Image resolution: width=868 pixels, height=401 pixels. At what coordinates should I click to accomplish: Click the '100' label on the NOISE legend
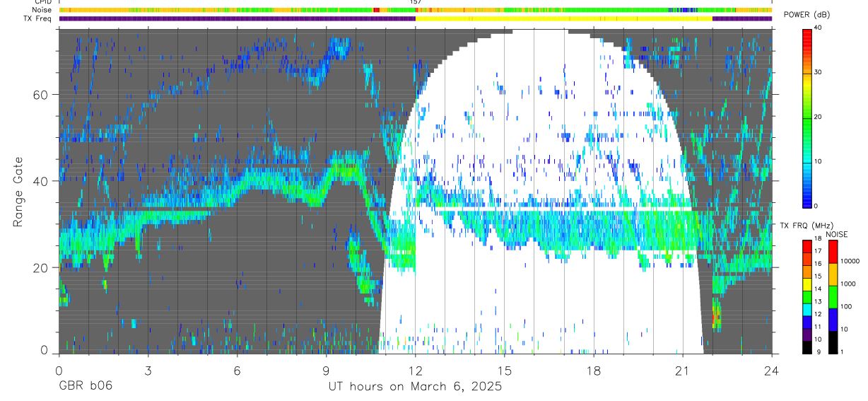coord(845,308)
